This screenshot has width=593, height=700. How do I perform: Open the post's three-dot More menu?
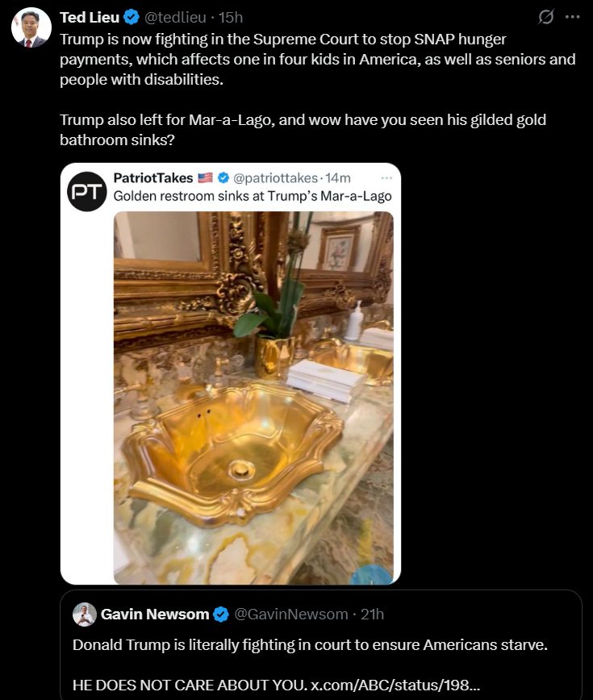tap(572, 17)
